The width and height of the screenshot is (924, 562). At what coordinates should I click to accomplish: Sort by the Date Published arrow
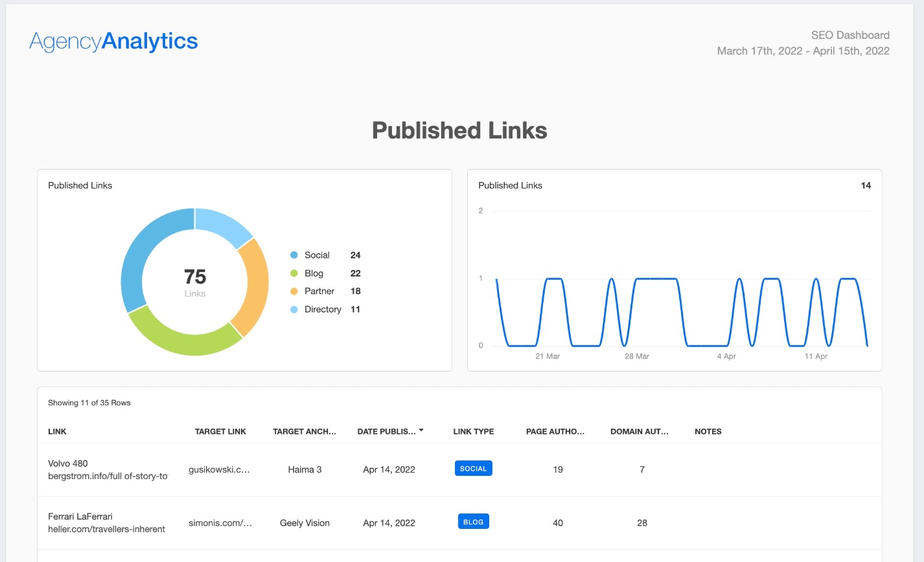coord(421,431)
